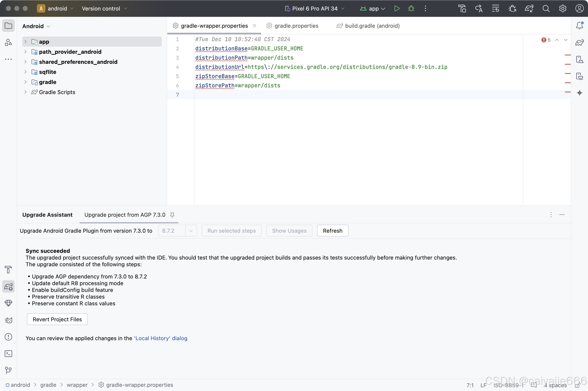Open the Terminal tool window

8,353
